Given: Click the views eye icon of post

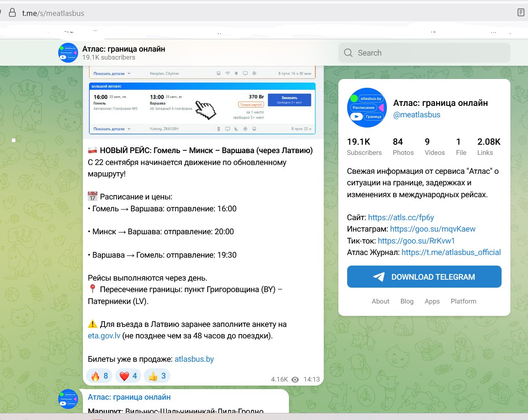Looking at the screenshot, I should tap(295, 379).
